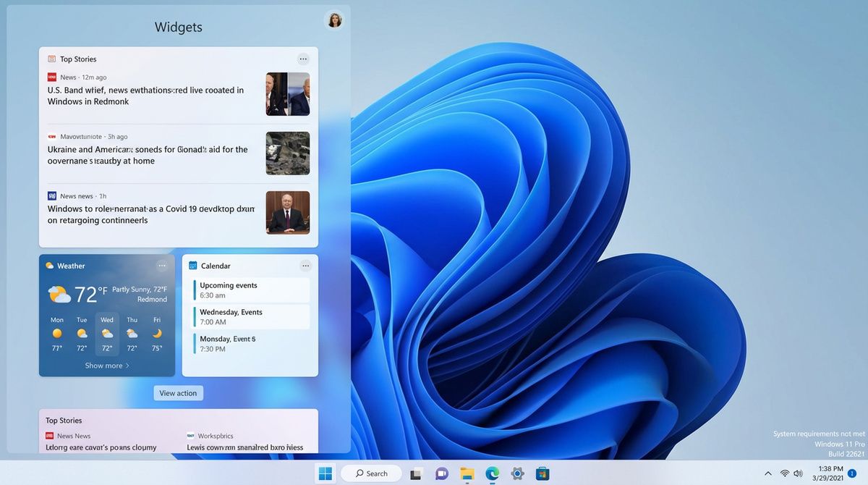Open Microsoft Edge from the taskbar
The width and height of the screenshot is (868, 485).
tap(492, 473)
